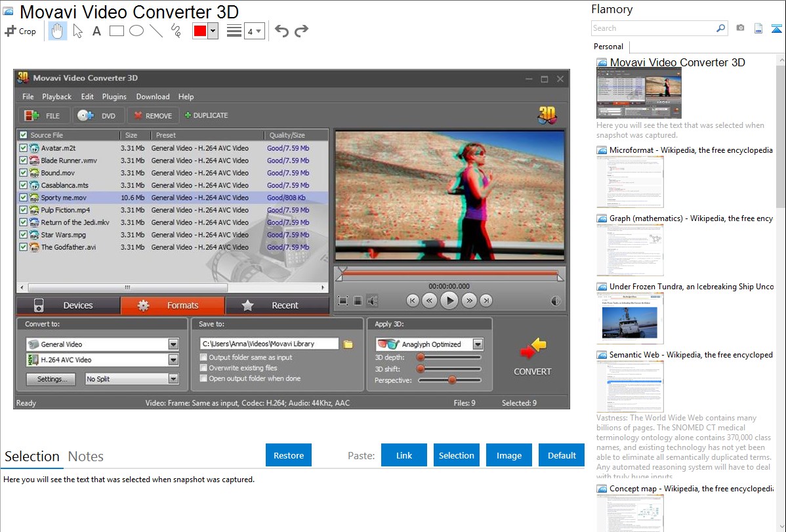Pick the ellipse shape tool
The image size is (786, 532).
tap(136, 31)
